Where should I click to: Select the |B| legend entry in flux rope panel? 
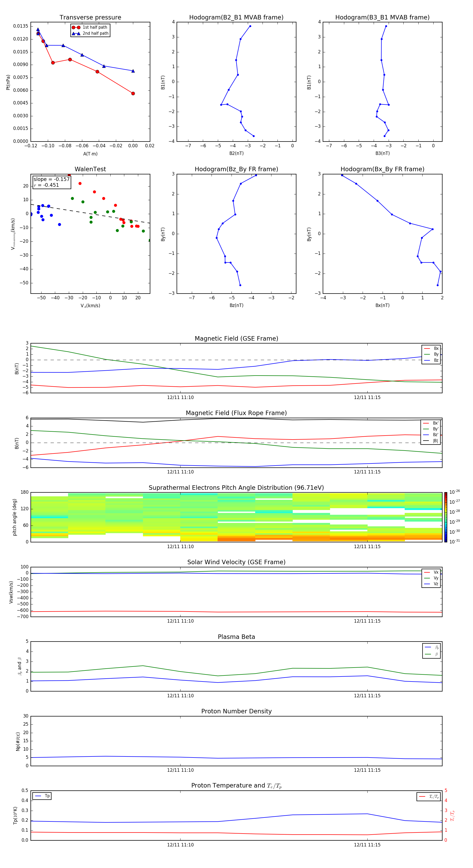[x=431, y=441]
